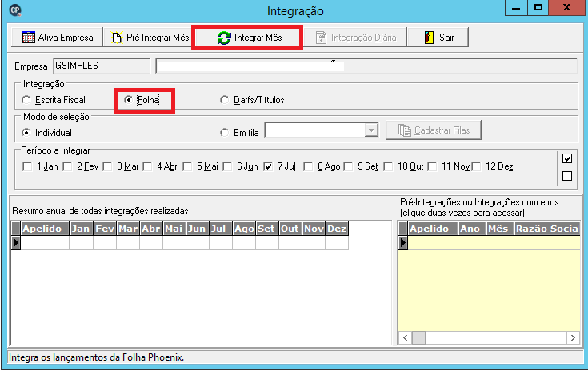
Task: Click the Mai column header
Action: pos(174,229)
